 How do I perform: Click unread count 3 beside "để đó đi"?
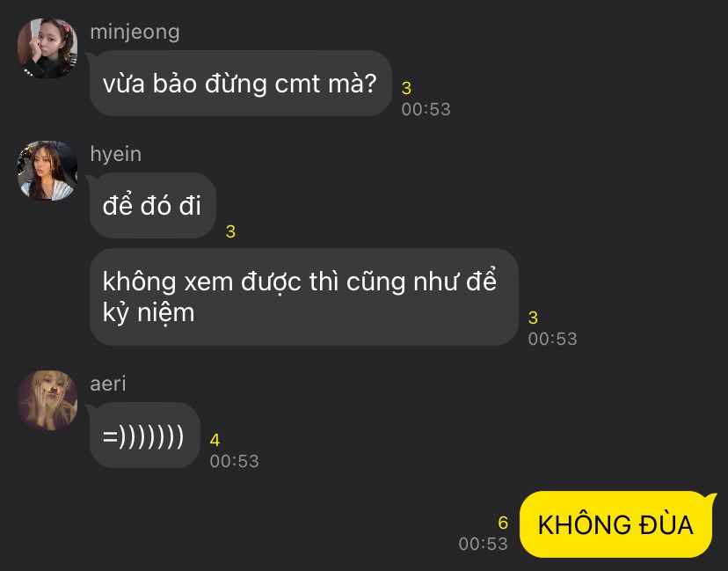[230, 231]
